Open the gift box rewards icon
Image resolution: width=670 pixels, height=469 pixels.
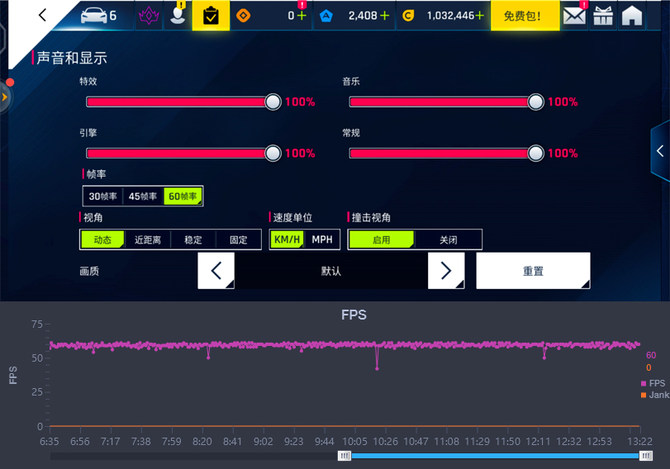tap(603, 16)
